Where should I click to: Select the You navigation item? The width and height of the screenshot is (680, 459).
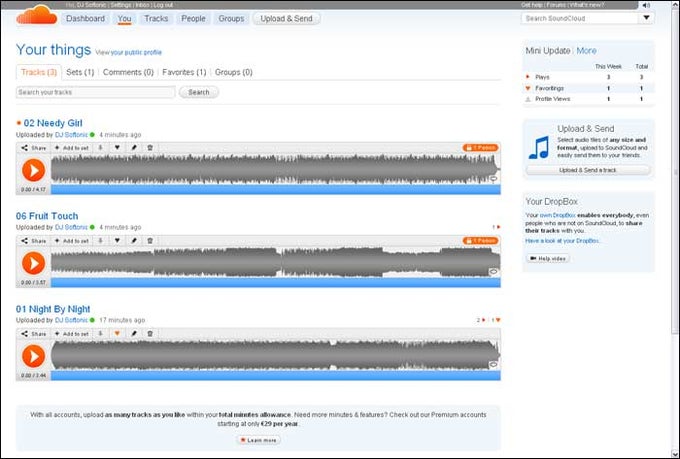(124, 19)
